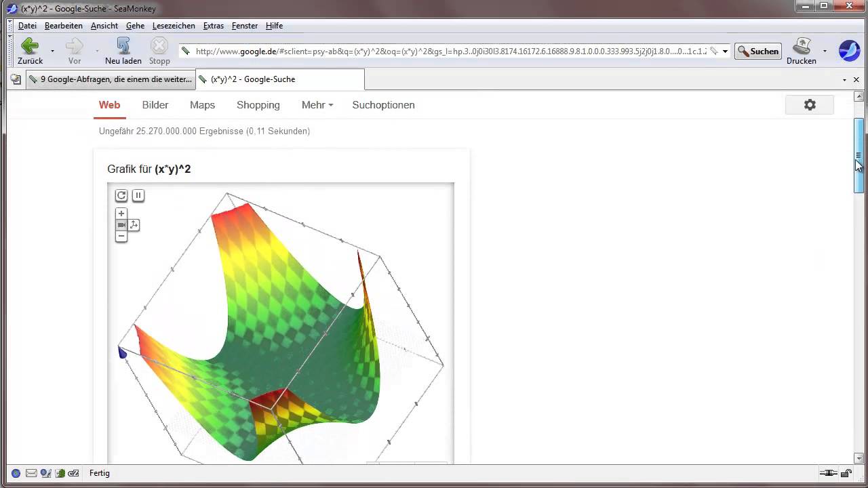This screenshot has height=488, width=868.
Task: Open the URL bar history dropdown
Action: tap(725, 51)
